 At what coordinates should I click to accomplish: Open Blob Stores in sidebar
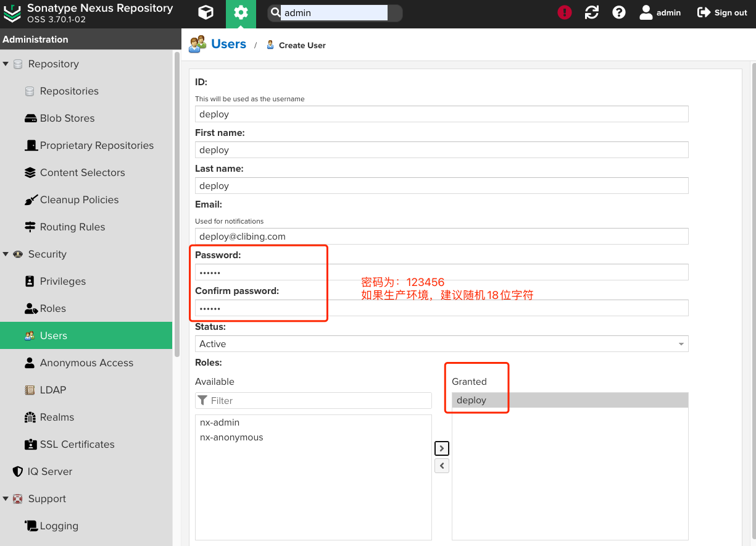[67, 118]
